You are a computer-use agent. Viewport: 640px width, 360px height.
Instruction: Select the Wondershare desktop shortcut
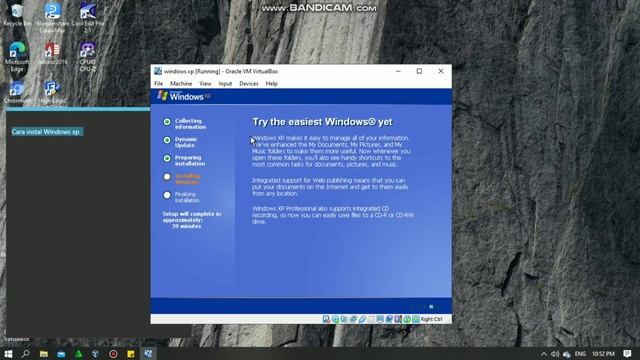52,17
